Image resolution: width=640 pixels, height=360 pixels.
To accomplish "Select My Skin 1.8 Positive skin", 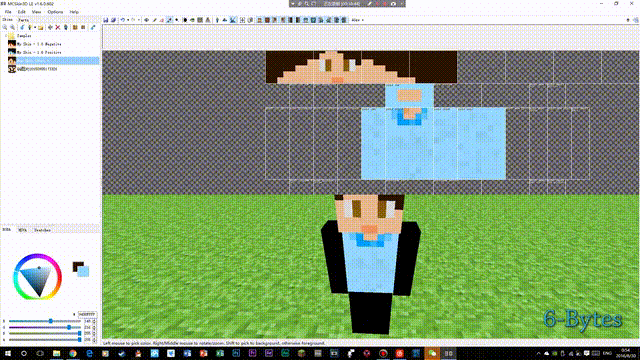I will pyautogui.click(x=39, y=52).
